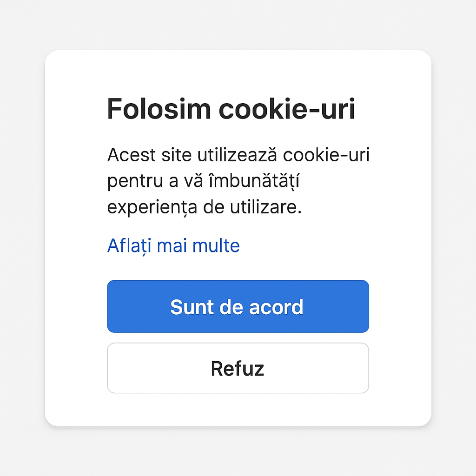Click the word experiența
This screenshot has height=476, width=476.
click(x=152, y=207)
